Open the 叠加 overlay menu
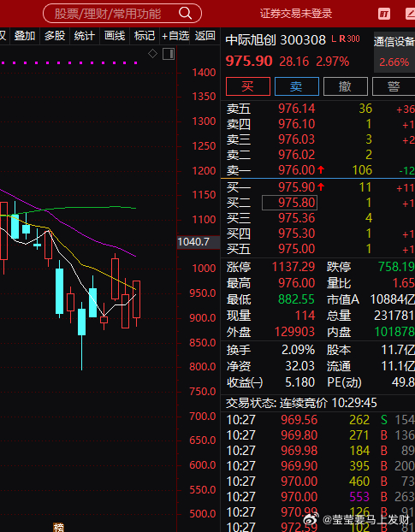The image size is (415, 532). coord(25,36)
